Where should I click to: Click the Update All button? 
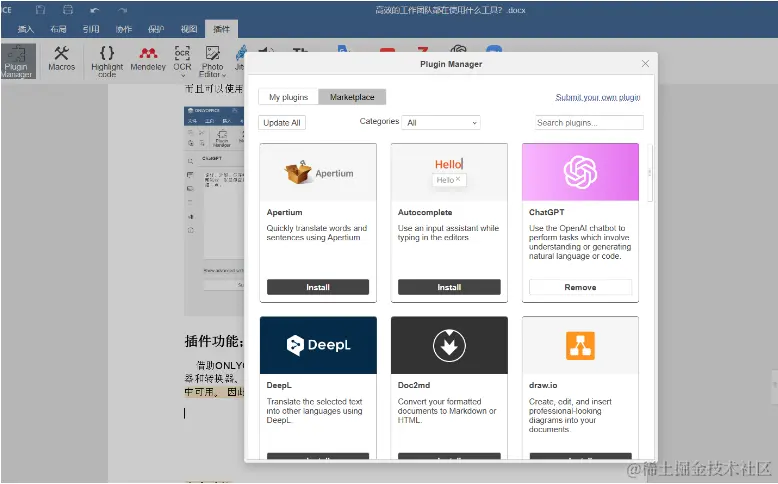pos(282,123)
